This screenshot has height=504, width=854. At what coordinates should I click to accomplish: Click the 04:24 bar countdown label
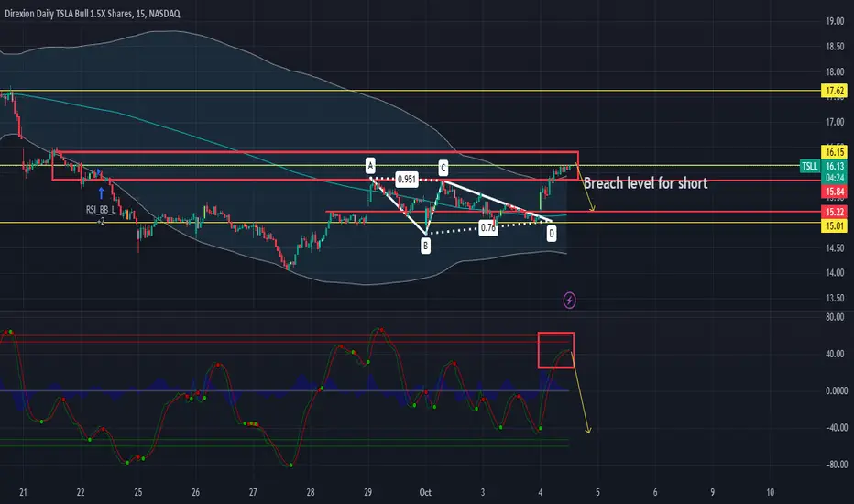point(835,178)
